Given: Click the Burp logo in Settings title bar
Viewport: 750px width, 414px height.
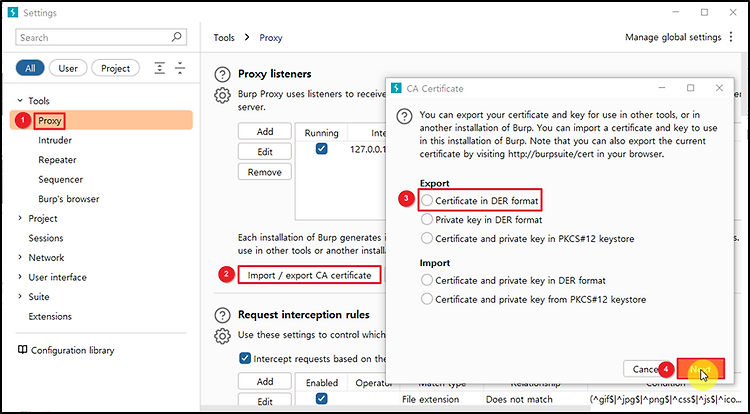Looking at the screenshot, I should pos(13,12).
